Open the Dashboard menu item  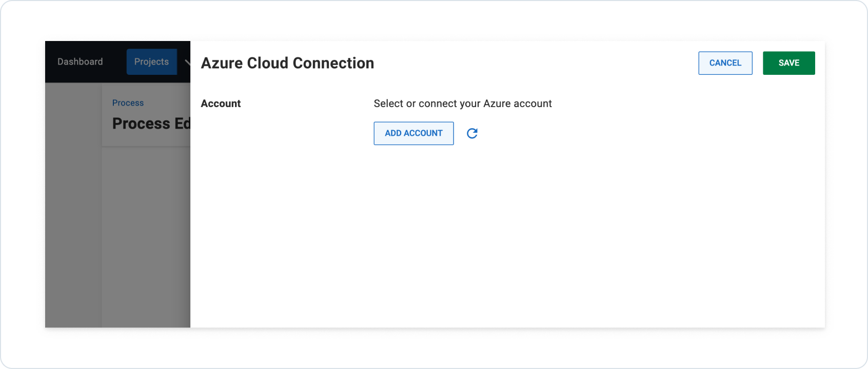[x=80, y=61]
